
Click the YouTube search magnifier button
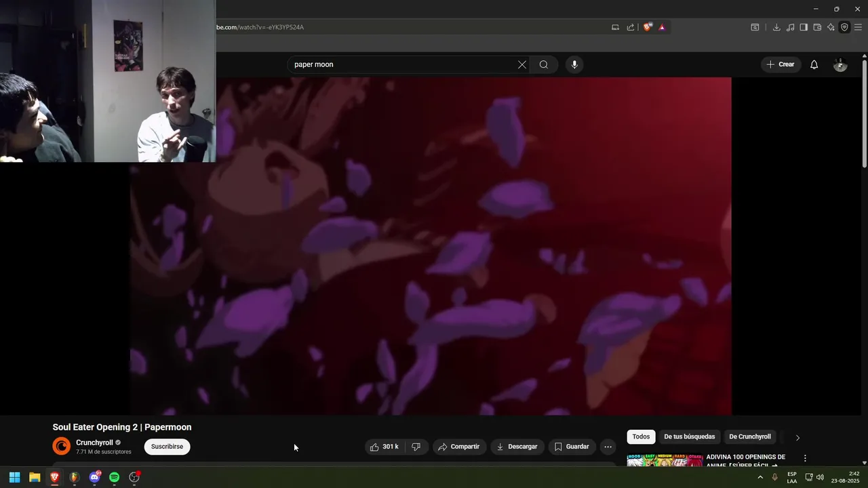click(544, 64)
